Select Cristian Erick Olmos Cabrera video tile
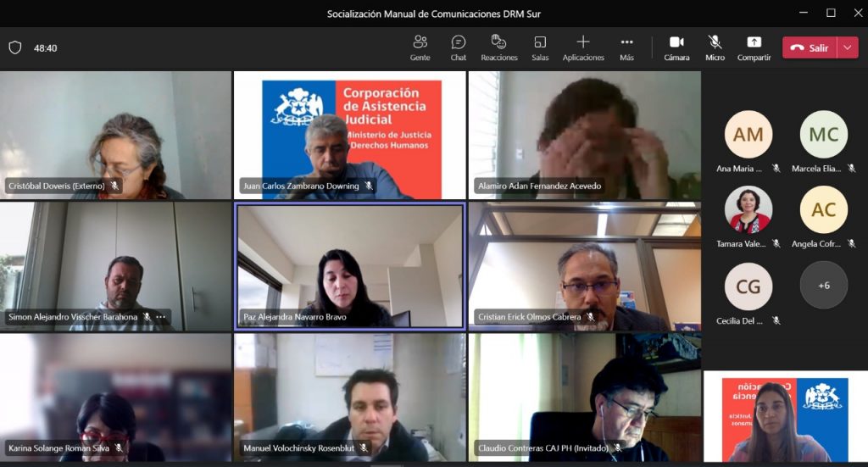868x467 pixels. pyautogui.click(x=585, y=266)
